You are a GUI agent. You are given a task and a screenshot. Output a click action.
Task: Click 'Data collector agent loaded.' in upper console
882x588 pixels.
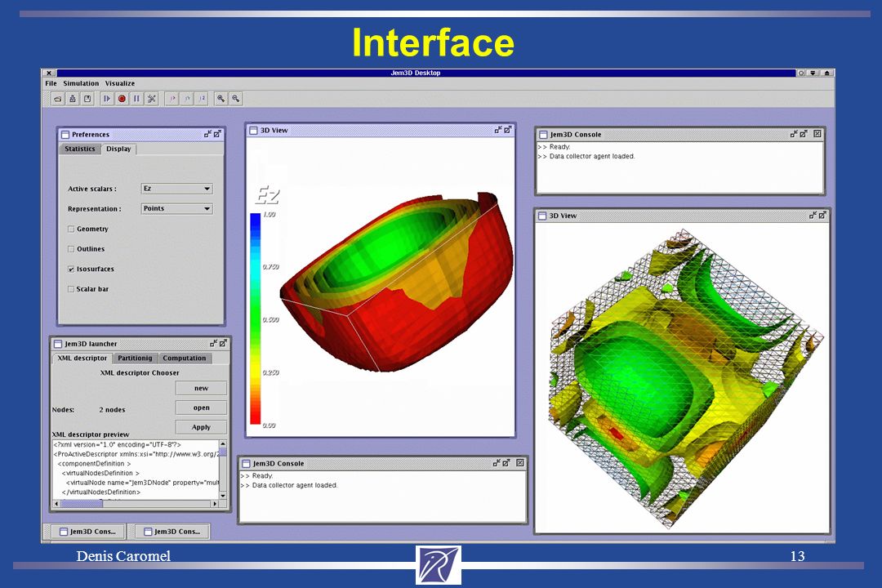[x=592, y=157]
